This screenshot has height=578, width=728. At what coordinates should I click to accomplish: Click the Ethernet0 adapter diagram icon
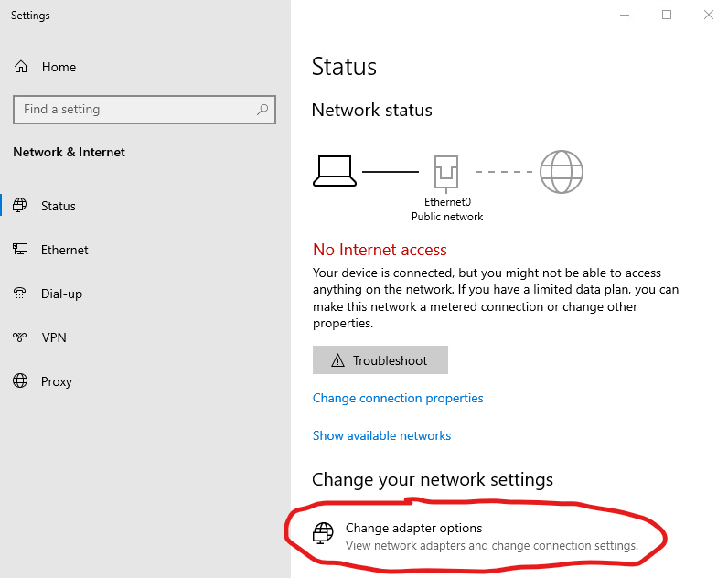[446, 174]
